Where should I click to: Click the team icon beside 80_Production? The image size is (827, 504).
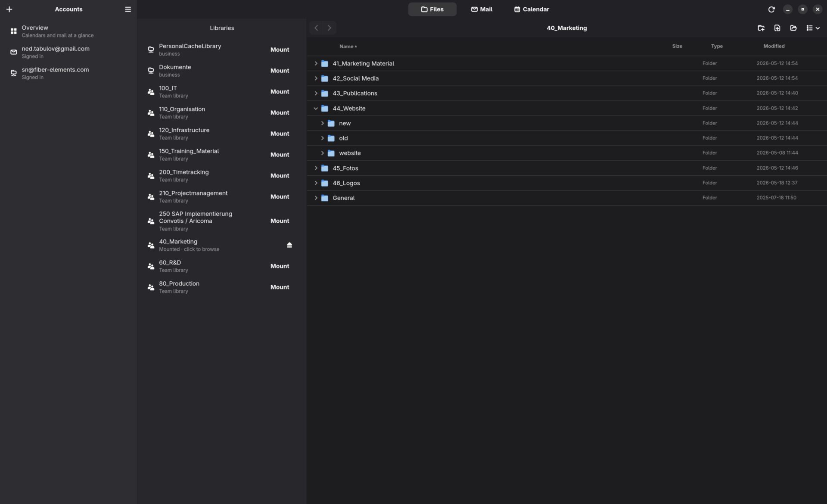(x=151, y=287)
